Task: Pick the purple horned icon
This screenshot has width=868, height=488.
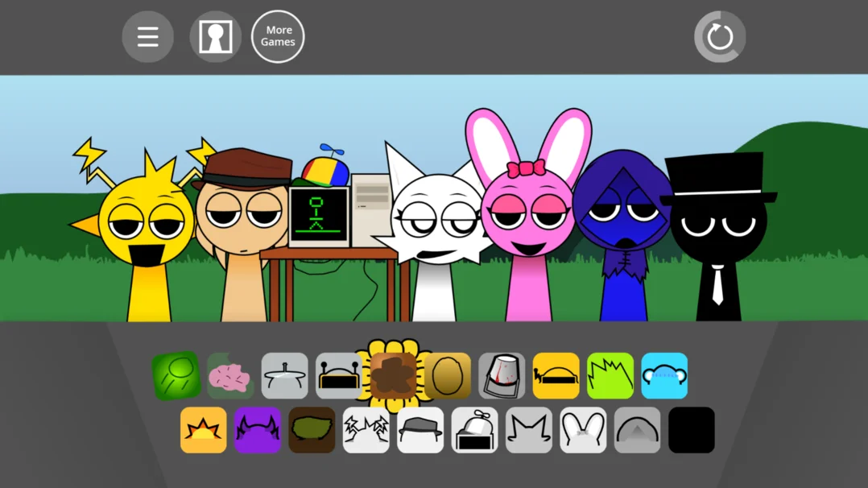Action: 258,430
